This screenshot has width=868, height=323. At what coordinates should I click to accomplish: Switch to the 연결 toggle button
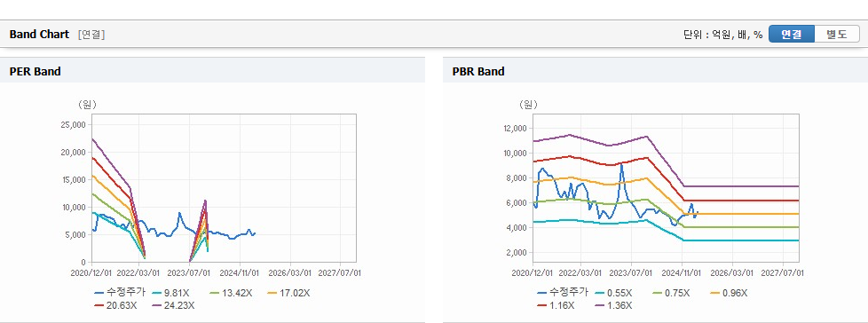[x=792, y=34]
